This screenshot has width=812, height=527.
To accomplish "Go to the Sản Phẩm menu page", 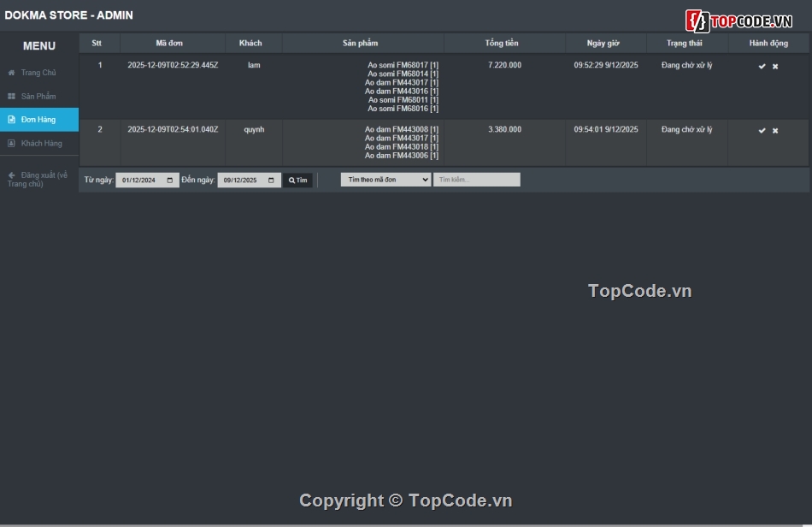I will pyautogui.click(x=38, y=97).
